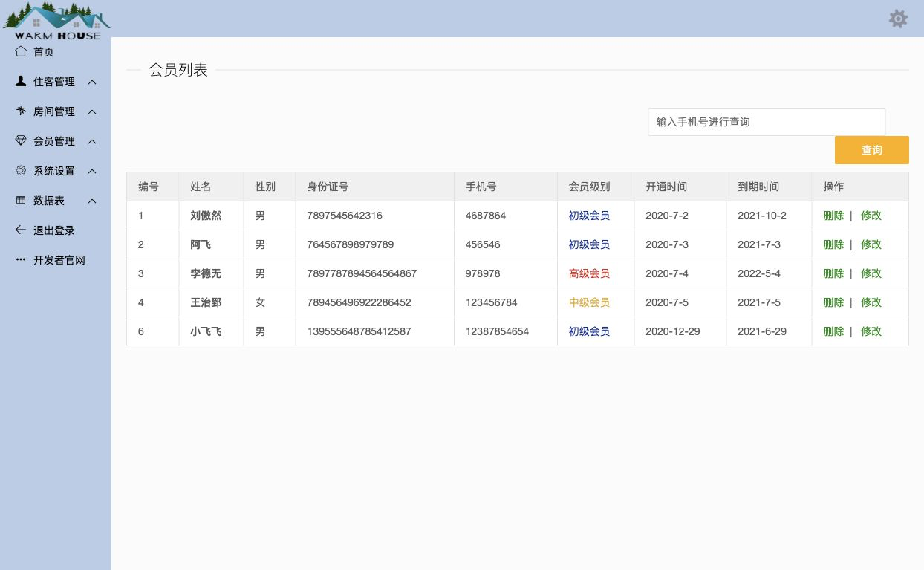
Task: Click ID number 7897545642316
Action: coord(345,216)
